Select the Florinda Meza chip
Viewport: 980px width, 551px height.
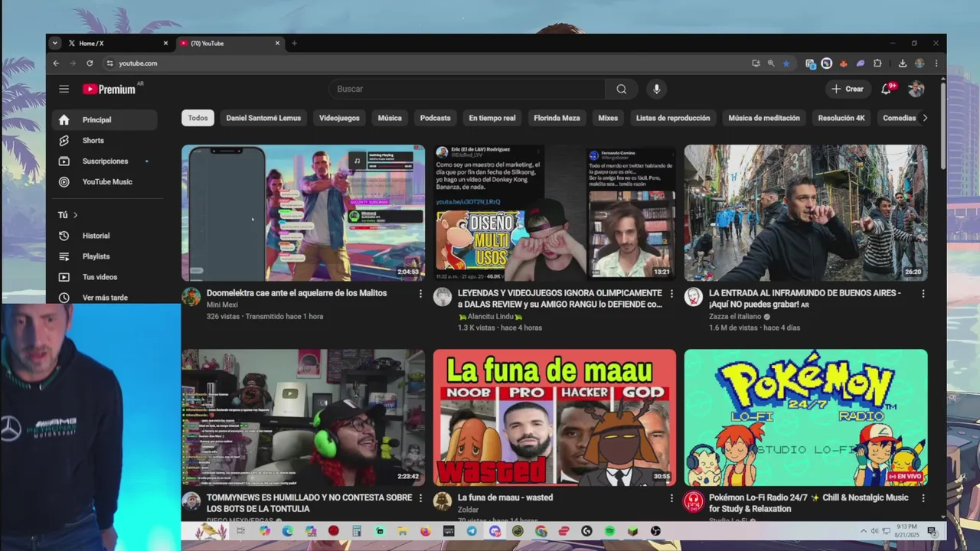click(x=557, y=118)
